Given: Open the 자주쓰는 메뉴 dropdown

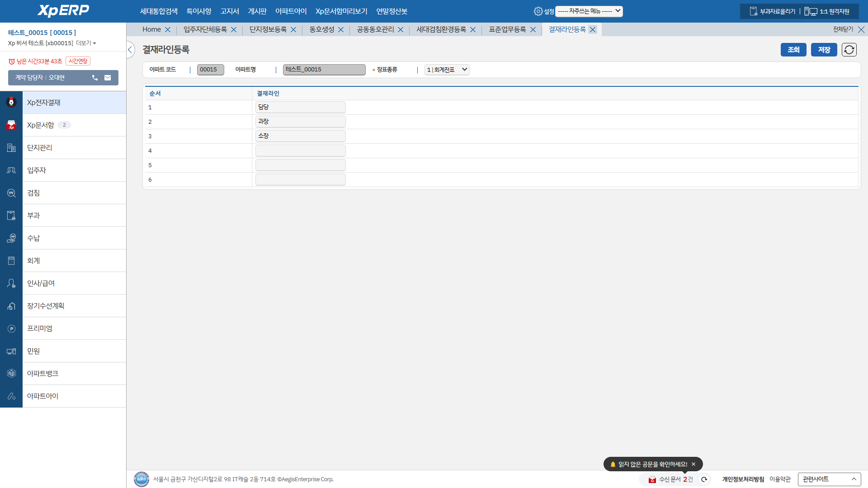Looking at the screenshot, I should tap(589, 11).
